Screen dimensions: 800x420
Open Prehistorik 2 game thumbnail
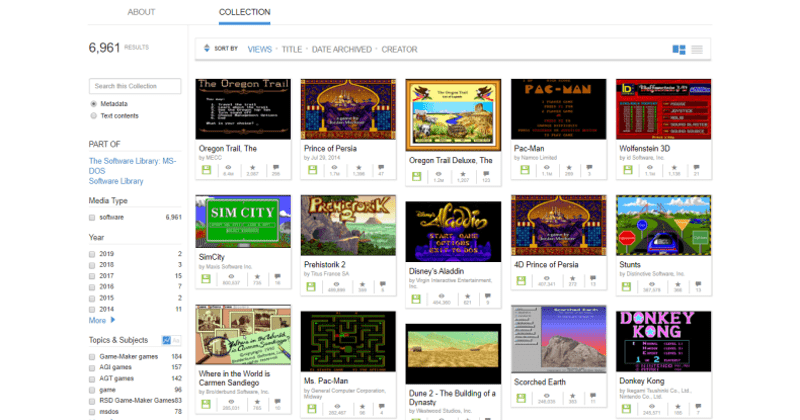348,225
